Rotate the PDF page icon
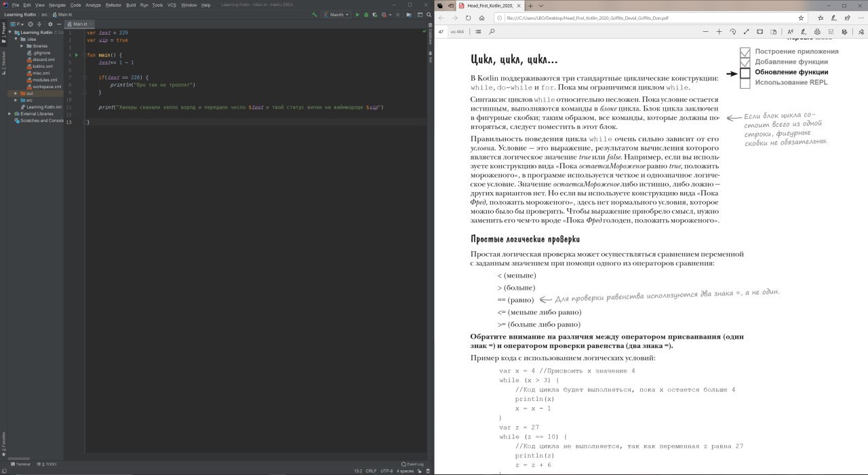Screen dimensions: 868x475 (x=732, y=31)
